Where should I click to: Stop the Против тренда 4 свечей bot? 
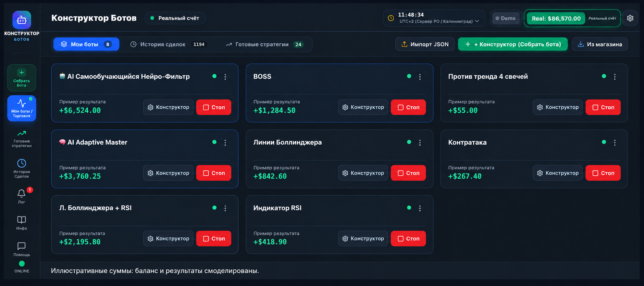pos(603,107)
